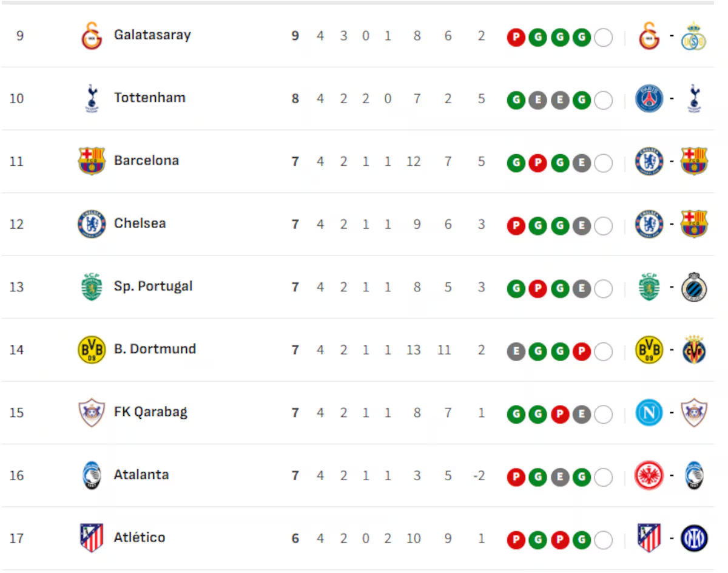Click the PSG logo in Tottenham's next match
Image resolution: width=728 pixels, height=573 pixels.
click(x=649, y=98)
